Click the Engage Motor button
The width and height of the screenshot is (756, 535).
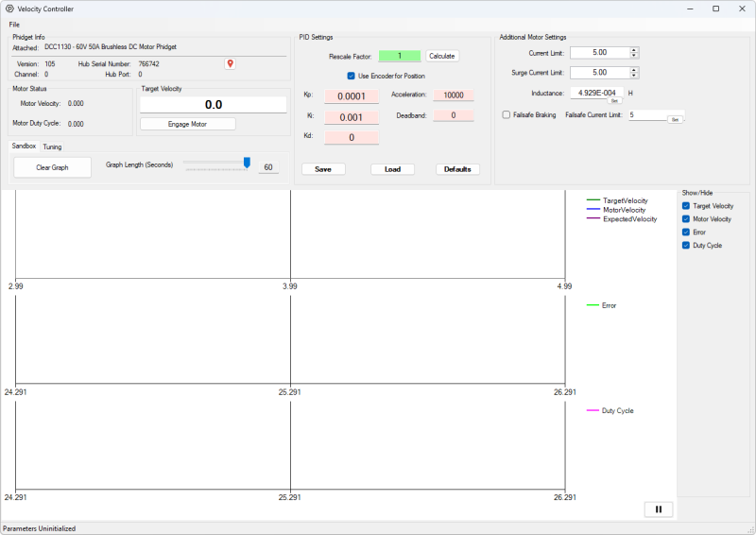(x=187, y=124)
